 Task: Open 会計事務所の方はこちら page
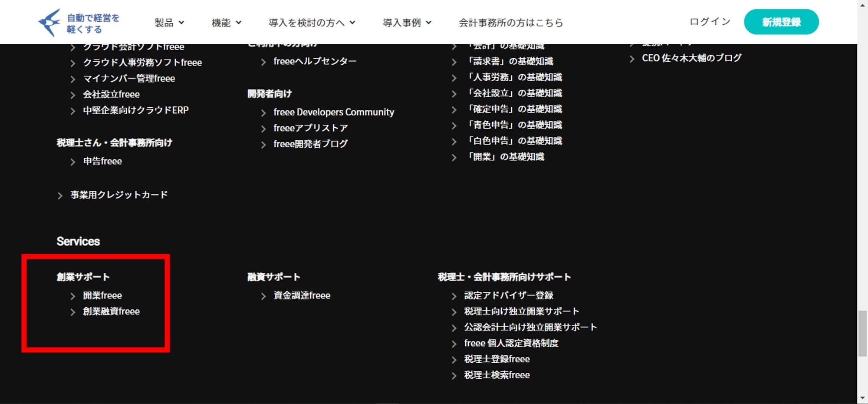pyautogui.click(x=511, y=23)
